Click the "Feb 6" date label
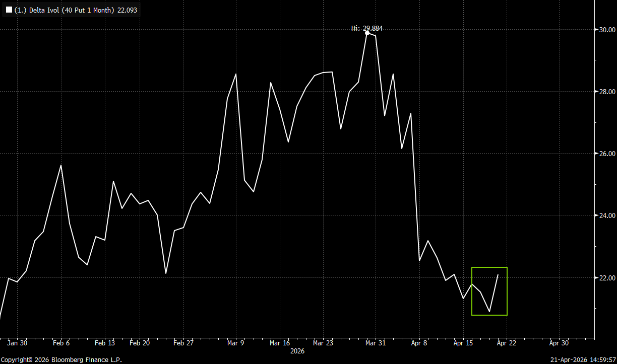The image size is (617, 364). [61, 343]
